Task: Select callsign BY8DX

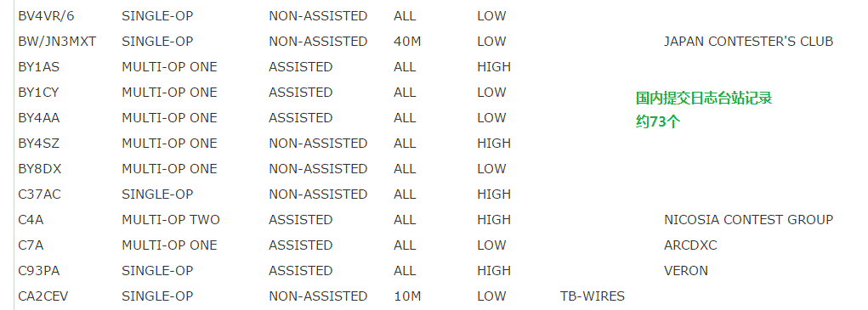Action: click(x=39, y=168)
